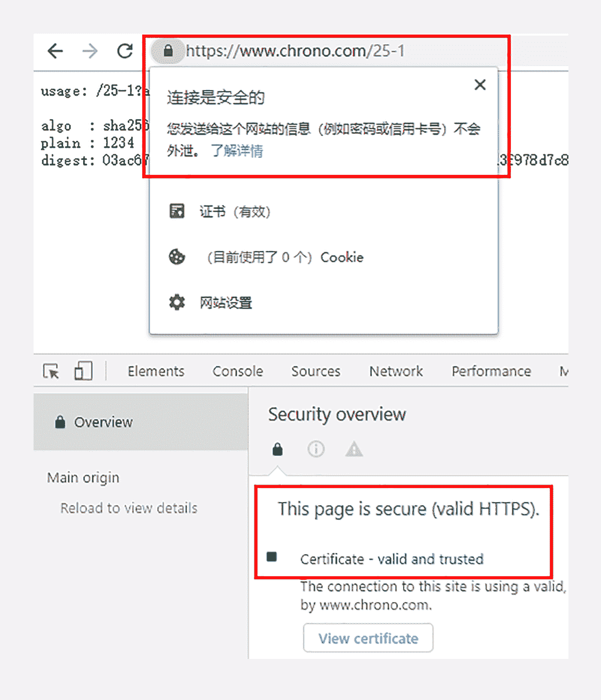Open 网站设置 site settings

tap(210, 303)
